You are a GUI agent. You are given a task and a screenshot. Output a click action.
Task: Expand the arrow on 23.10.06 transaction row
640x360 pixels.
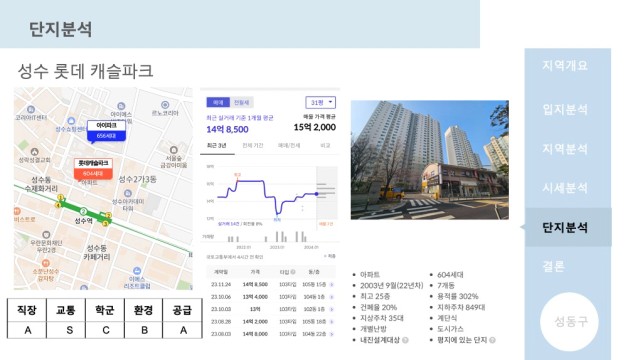click(x=331, y=297)
